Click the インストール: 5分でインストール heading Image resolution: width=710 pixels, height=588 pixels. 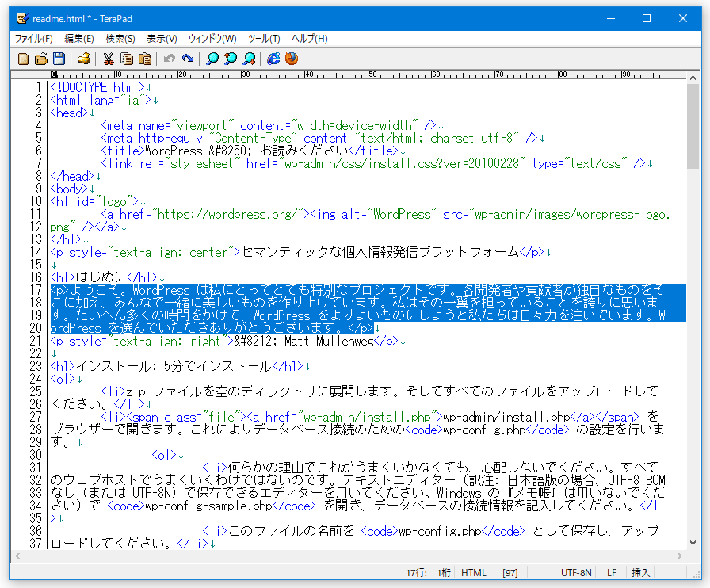pyautogui.click(x=174, y=366)
